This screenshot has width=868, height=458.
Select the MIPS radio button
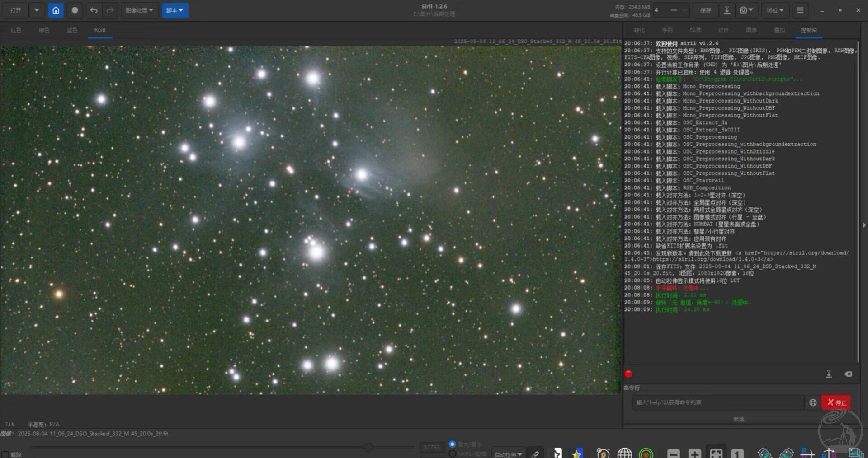[x=452, y=453]
